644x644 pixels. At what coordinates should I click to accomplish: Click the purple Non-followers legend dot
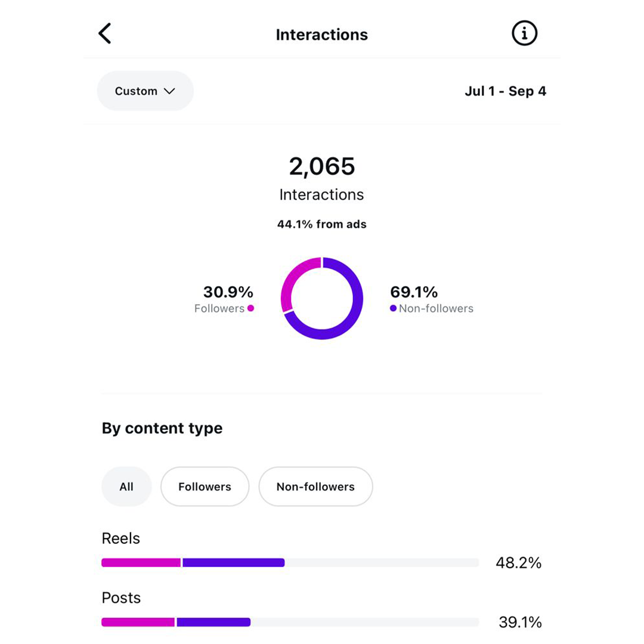pos(393,308)
